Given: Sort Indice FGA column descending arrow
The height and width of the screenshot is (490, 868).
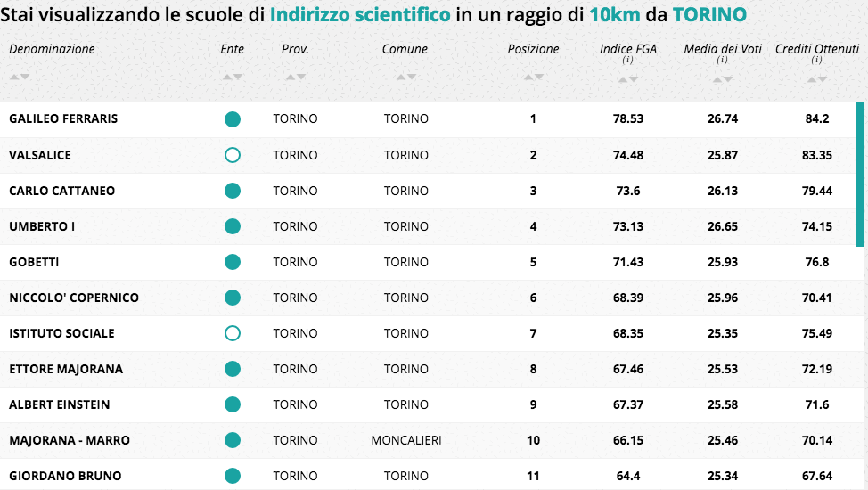Looking at the screenshot, I should (x=634, y=79).
